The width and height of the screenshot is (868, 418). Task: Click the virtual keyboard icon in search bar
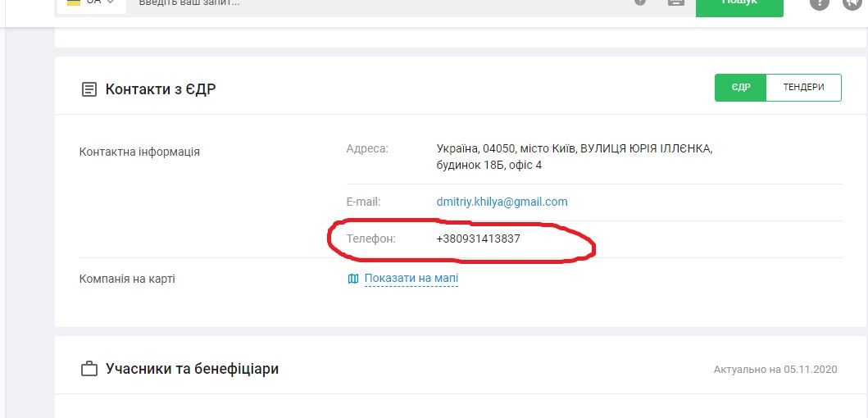coord(675,2)
